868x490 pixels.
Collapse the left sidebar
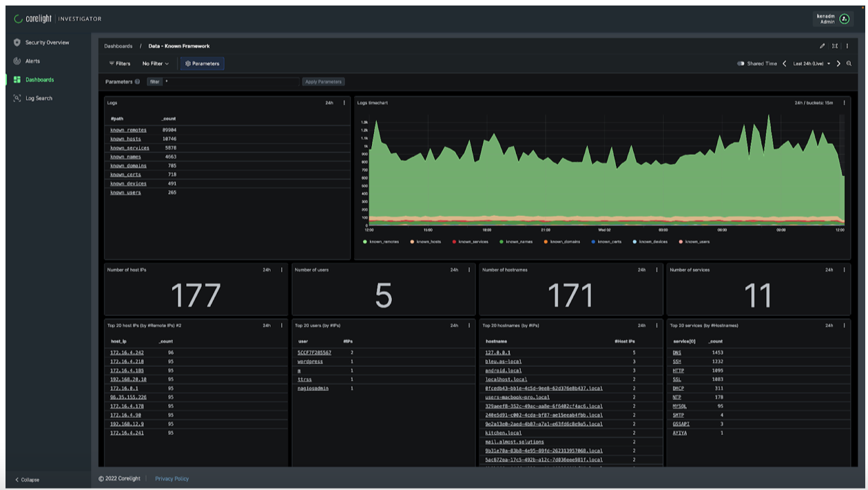pyautogui.click(x=28, y=480)
